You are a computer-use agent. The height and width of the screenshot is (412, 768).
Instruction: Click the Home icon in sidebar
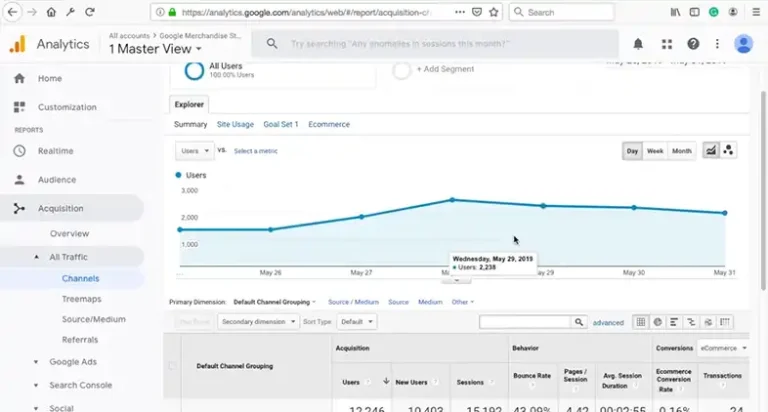(x=19, y=78)
